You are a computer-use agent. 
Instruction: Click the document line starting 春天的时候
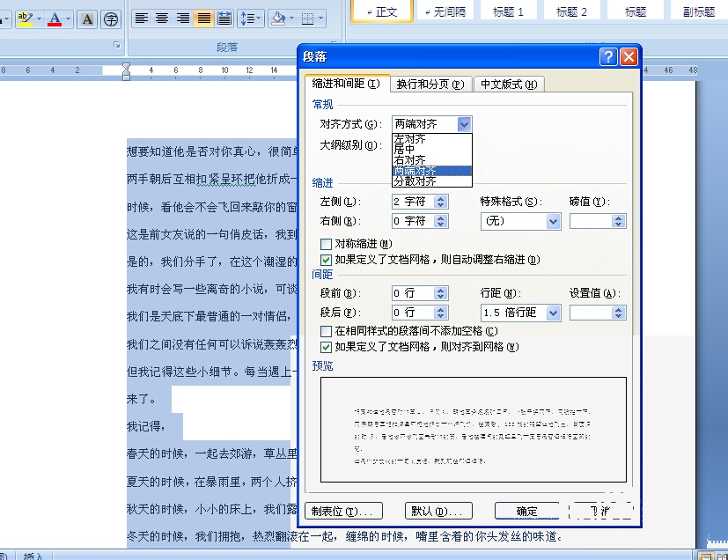(x=212, y=453)
